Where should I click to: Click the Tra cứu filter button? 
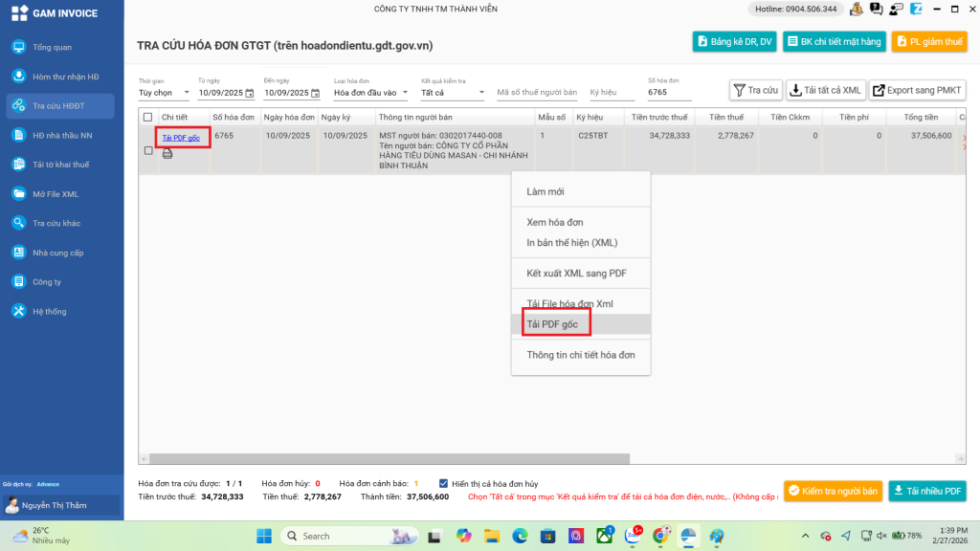(755, 90)
